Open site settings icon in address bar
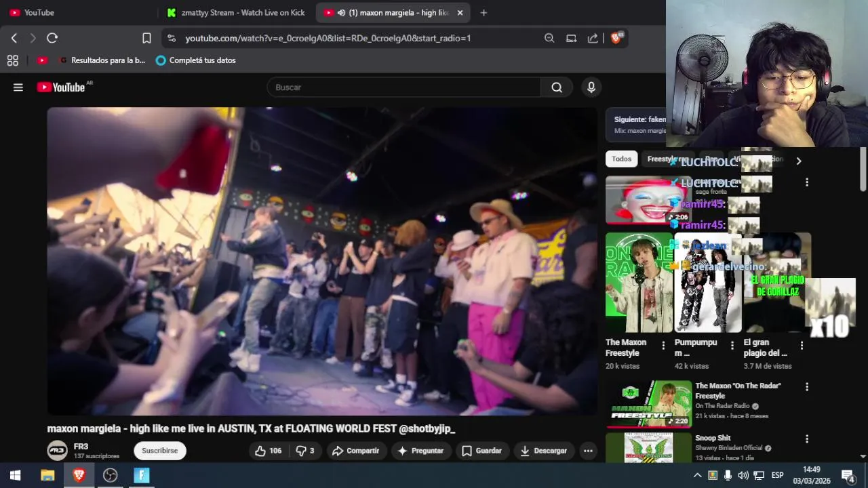 [x=172, y=38]
